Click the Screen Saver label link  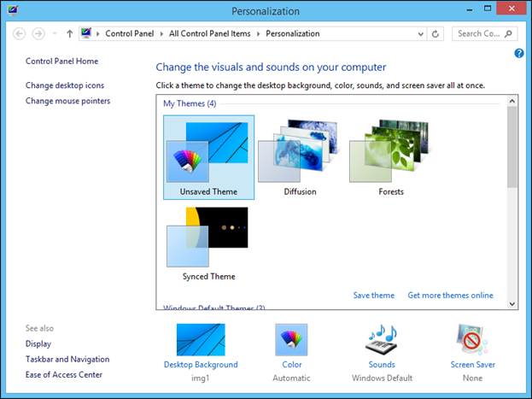pyautogui.click(x=472, y=365)
